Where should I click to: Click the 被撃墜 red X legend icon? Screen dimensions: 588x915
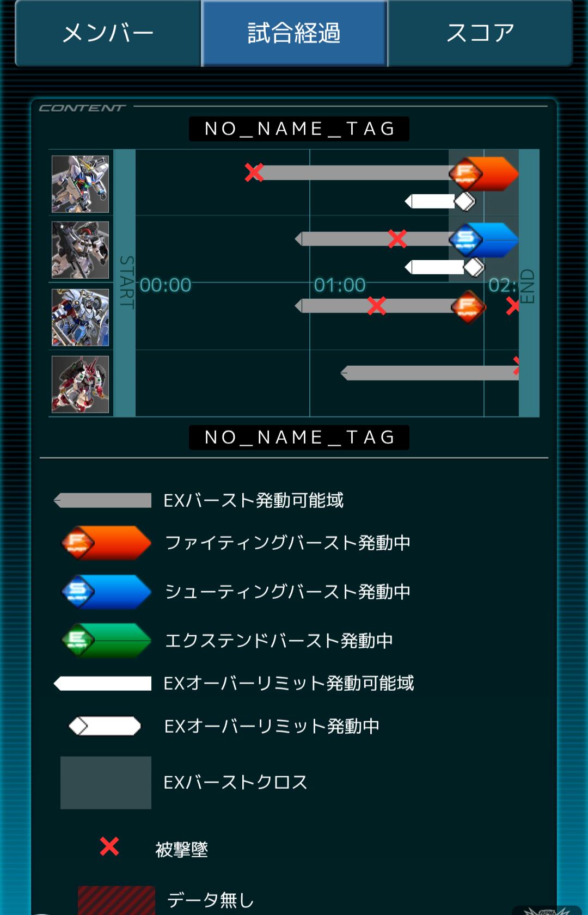pos(109,846)
